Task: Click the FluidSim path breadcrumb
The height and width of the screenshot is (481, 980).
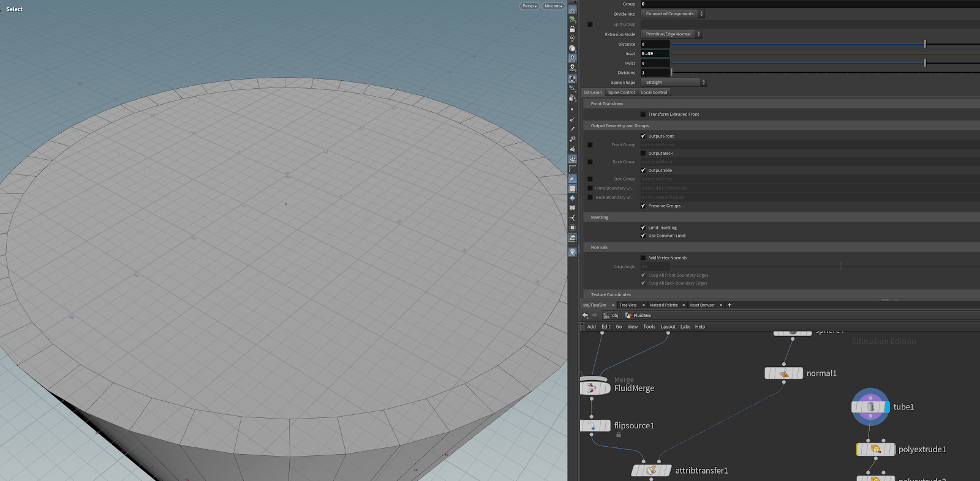Action: 638,316
